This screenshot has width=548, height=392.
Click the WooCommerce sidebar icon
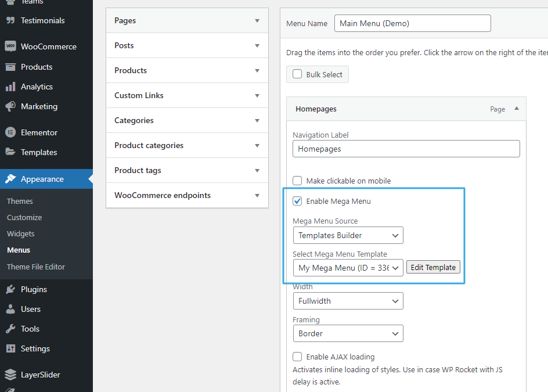pos(10,46)
